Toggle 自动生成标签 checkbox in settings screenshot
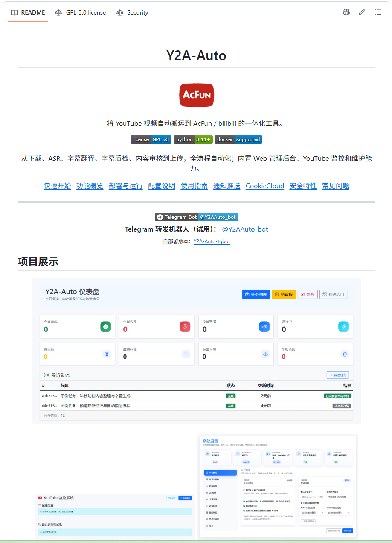Image resolution: width=392 pixels, height=543 pixels. [x=277, y=502]
